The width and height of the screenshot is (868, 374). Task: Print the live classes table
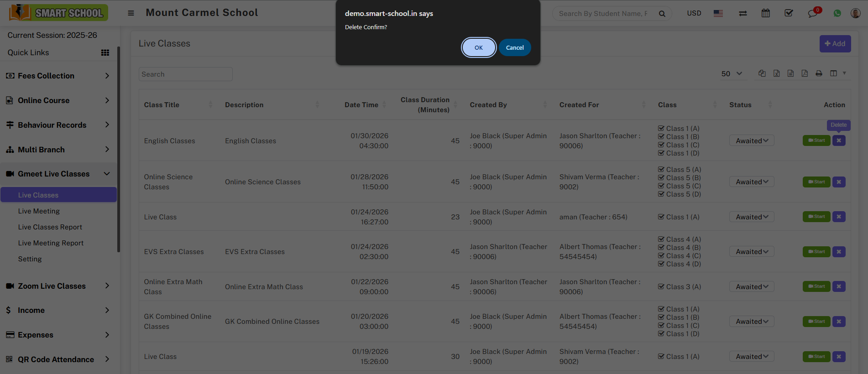pyautogui.click(x=819, y=73)
